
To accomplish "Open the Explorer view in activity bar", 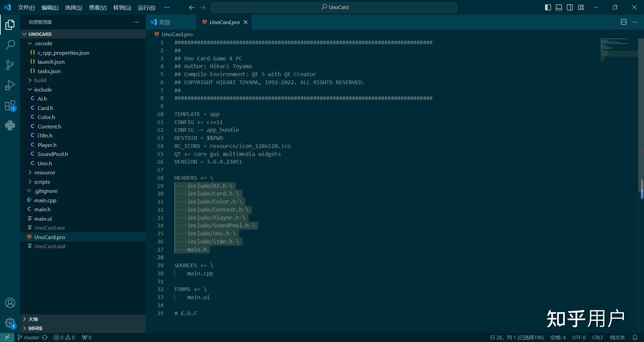I will [10, 25].
